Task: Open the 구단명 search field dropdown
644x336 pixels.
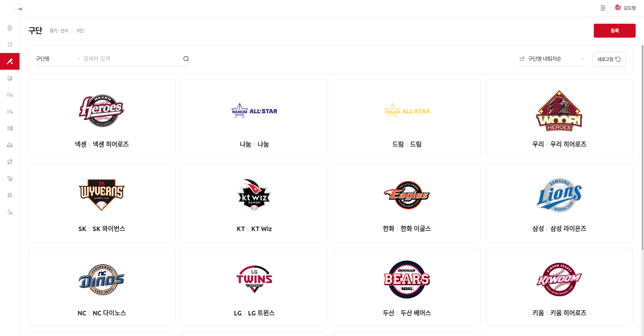Action: [58, 59]
